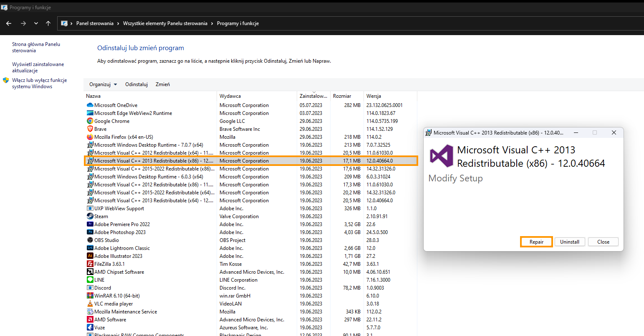Go forward with the forward arrow
Viewport: 644px width, 336px height.
pos(23,23)
